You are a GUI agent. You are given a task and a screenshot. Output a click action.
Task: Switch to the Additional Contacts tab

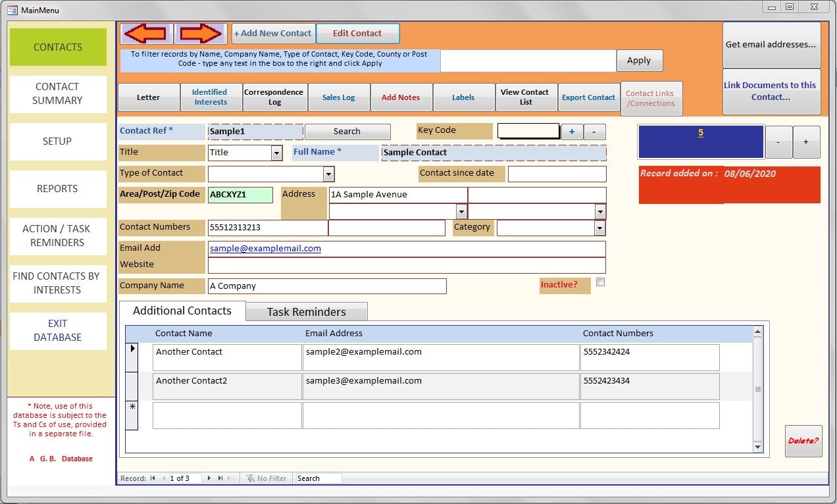click(182, 311)
